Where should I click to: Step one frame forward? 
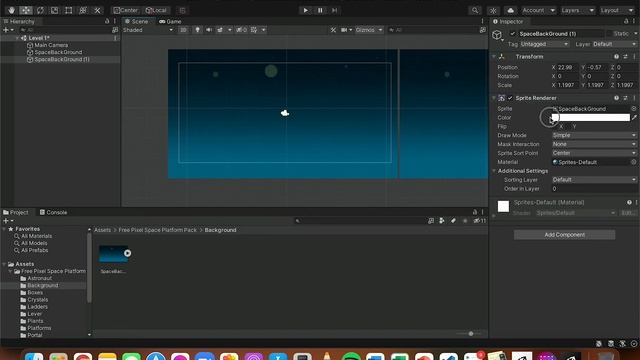[334, 10]
